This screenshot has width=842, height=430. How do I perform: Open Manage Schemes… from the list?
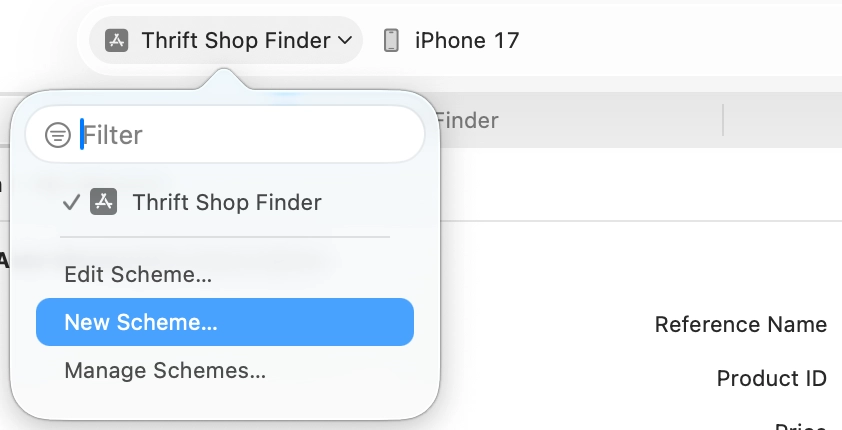165,371
